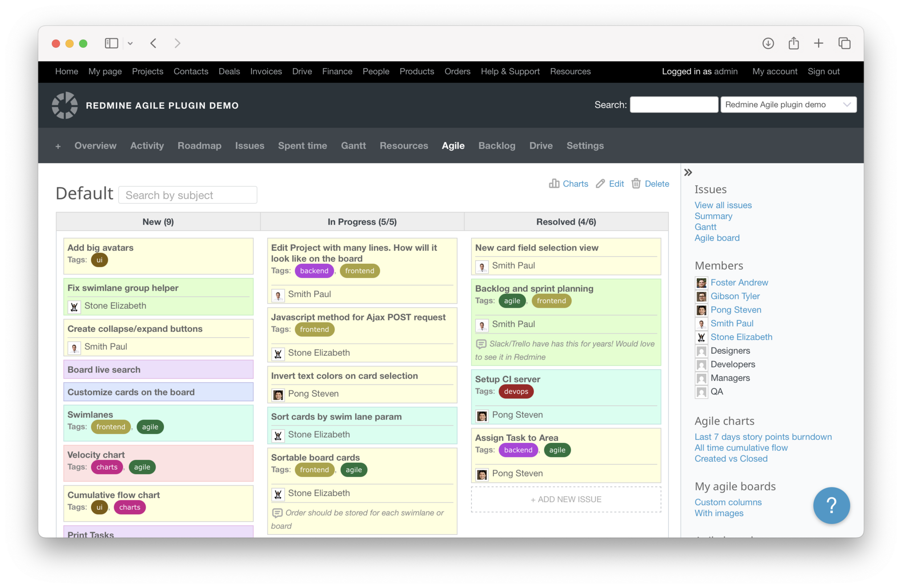Image resolution: width=902 pixels, height=588 pixels.
Task: Toggle the Safari sidebar button
Action: (111, 43)
